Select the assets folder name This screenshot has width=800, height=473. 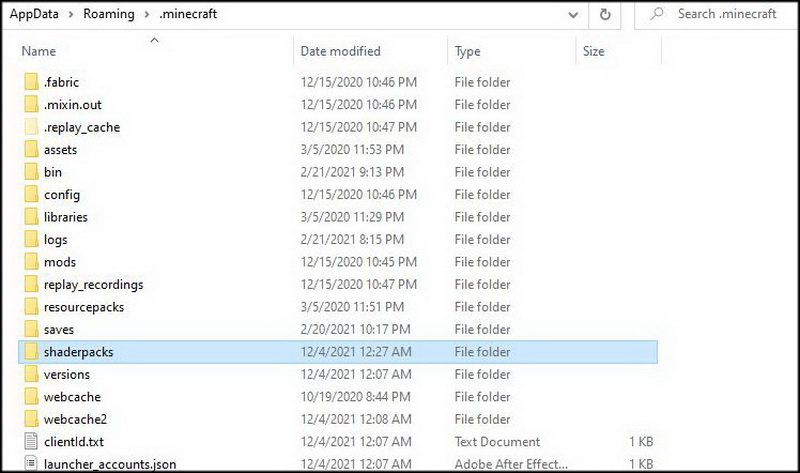click(60, 150)
